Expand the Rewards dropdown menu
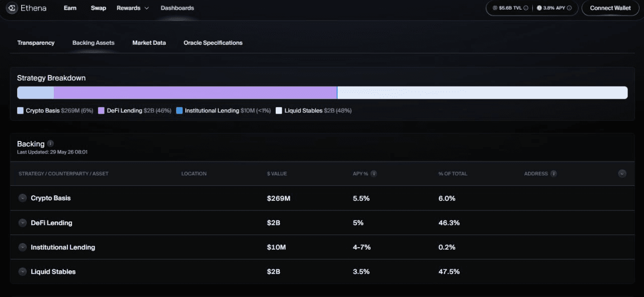 tap(133, 8)
